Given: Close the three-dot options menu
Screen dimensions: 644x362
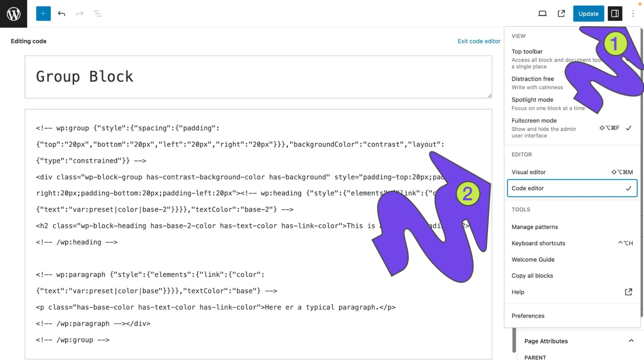Looking at the screenshot, I should [633, 14].
